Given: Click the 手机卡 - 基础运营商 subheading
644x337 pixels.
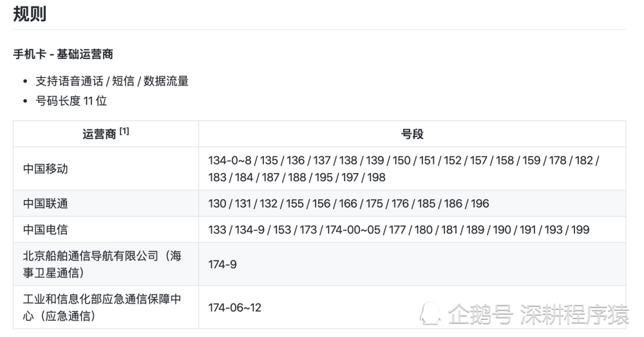Looking at the screenshot, I should tap(63, 54).
